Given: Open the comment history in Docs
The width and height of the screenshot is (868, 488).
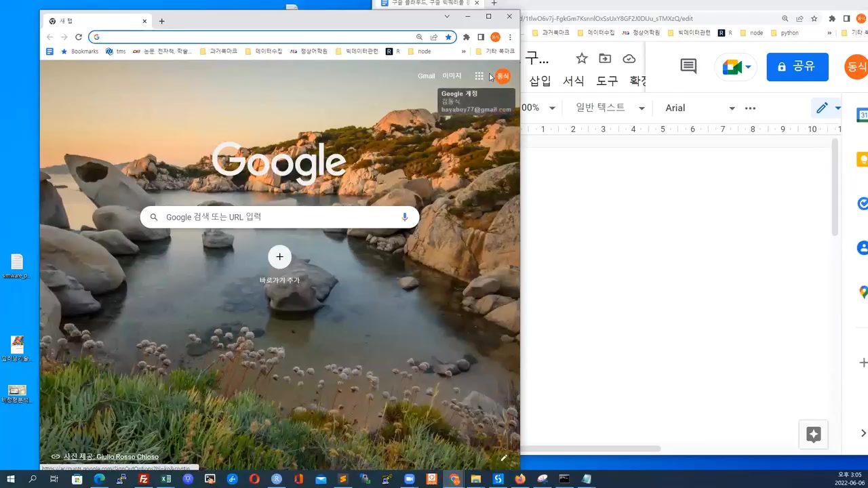Looking at the screenshot, I should coord(688,66).
